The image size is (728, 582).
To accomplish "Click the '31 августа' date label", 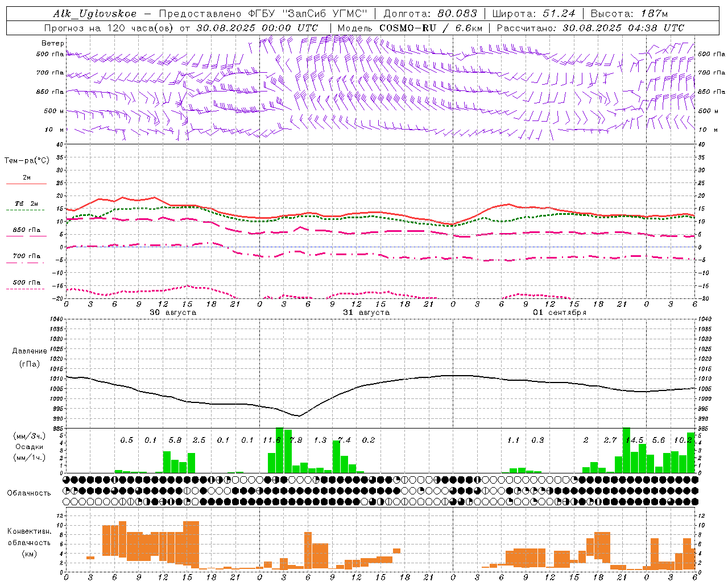I will click(366, 313).
